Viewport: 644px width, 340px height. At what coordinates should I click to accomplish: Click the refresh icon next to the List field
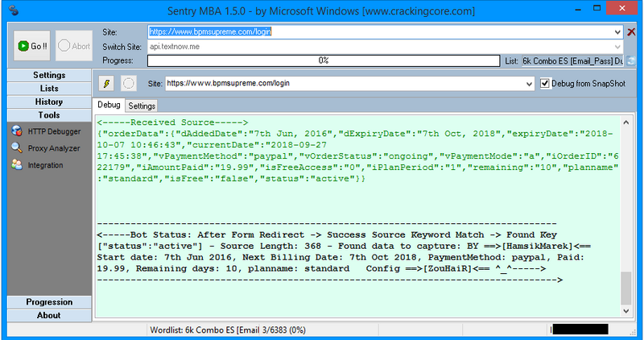[x=630, y=61]
